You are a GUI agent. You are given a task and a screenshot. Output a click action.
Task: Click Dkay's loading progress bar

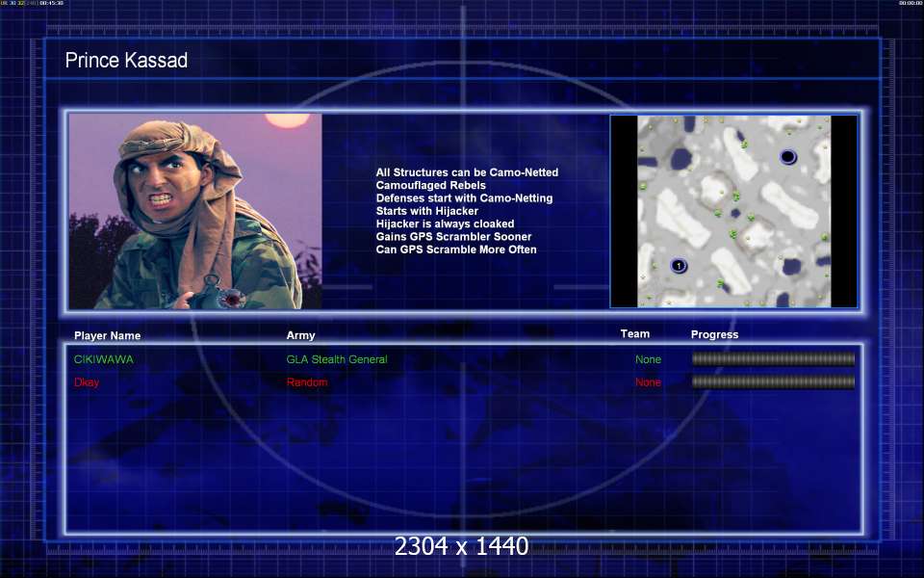(773, 382)
